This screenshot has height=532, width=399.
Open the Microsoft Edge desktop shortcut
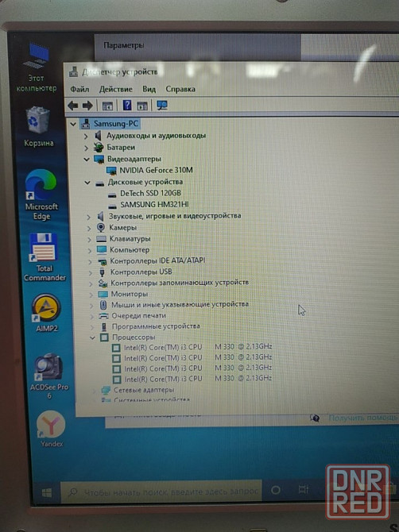(x=41, y=195)
